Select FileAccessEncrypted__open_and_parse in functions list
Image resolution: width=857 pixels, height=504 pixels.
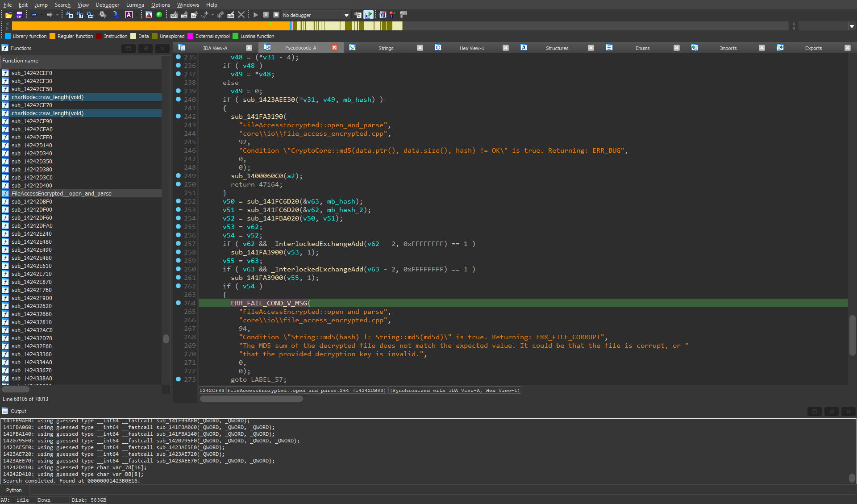81,194
